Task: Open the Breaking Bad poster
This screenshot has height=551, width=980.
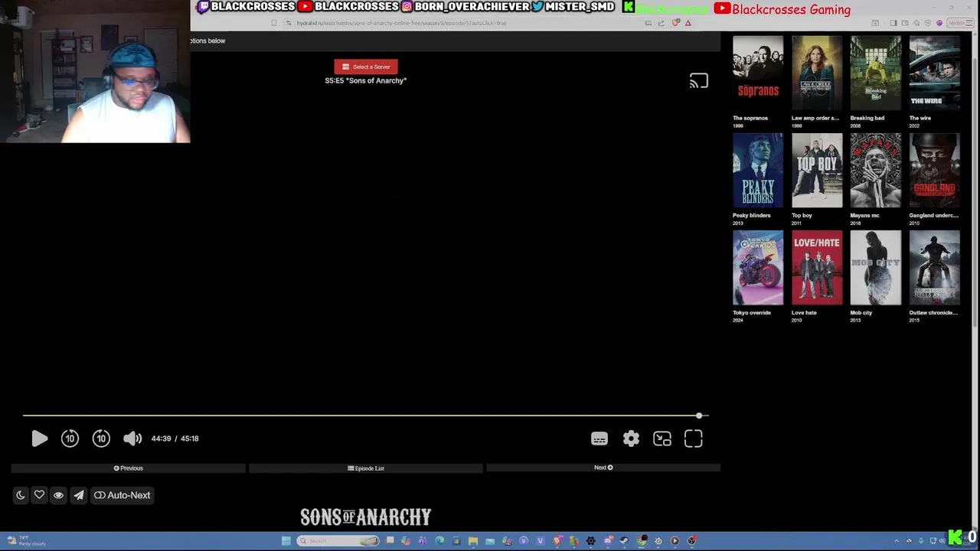Action: (x=876, y=73)
